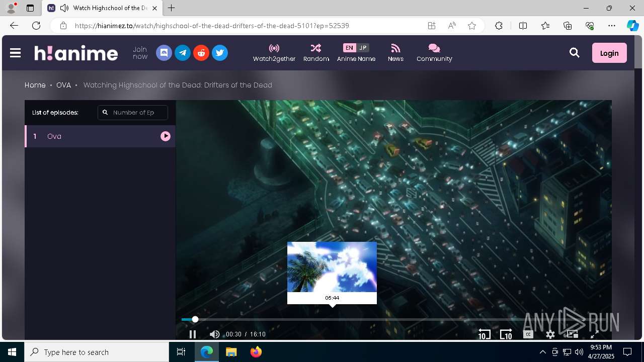Close the Watch Highschool tab
644x362 pixels.
tap(154, 8)
